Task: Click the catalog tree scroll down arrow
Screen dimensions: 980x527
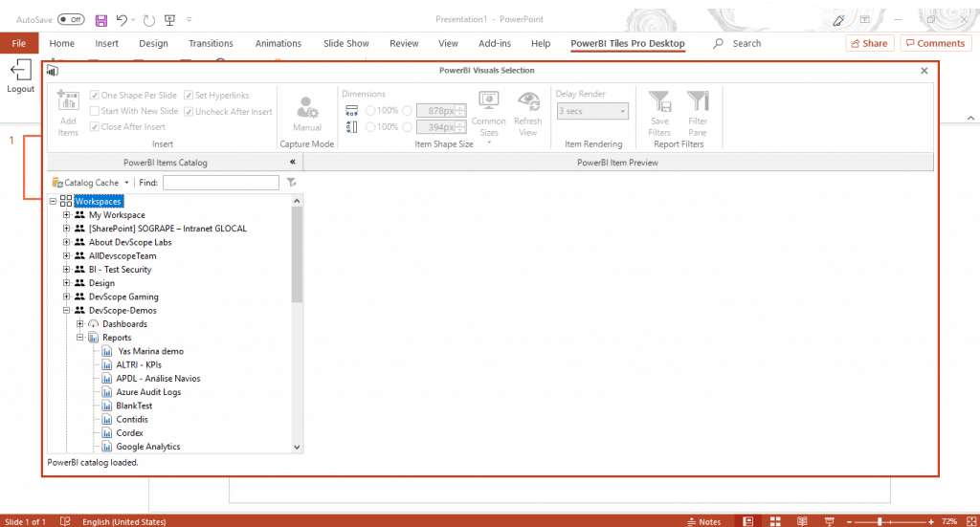Action: (297, 447)
